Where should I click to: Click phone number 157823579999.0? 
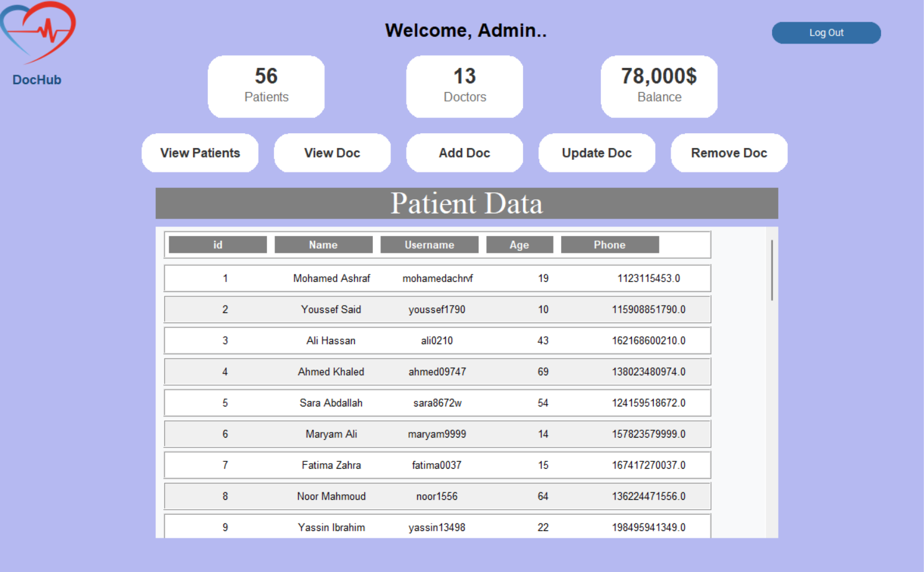649,434
